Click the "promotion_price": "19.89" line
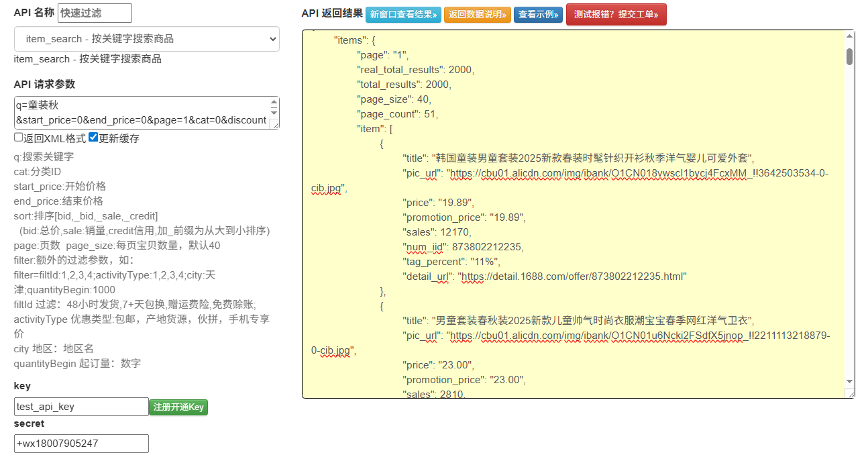Viewport: 868px width, 455px height. [x=465, y=217]
